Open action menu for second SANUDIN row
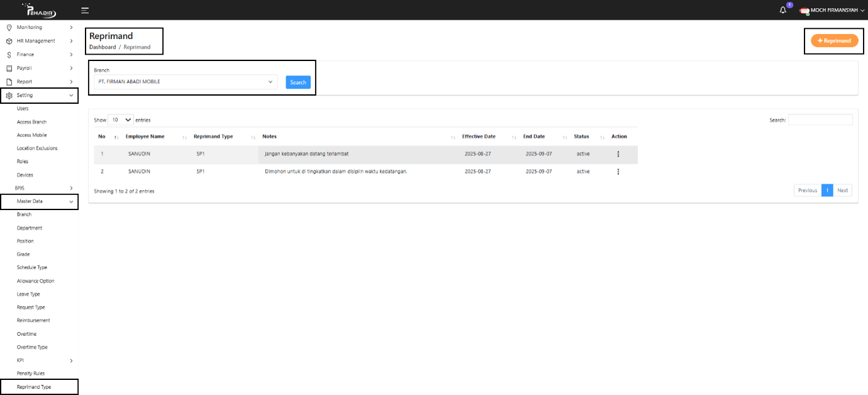Screen dimensions: 868x395 pos(618,172)
